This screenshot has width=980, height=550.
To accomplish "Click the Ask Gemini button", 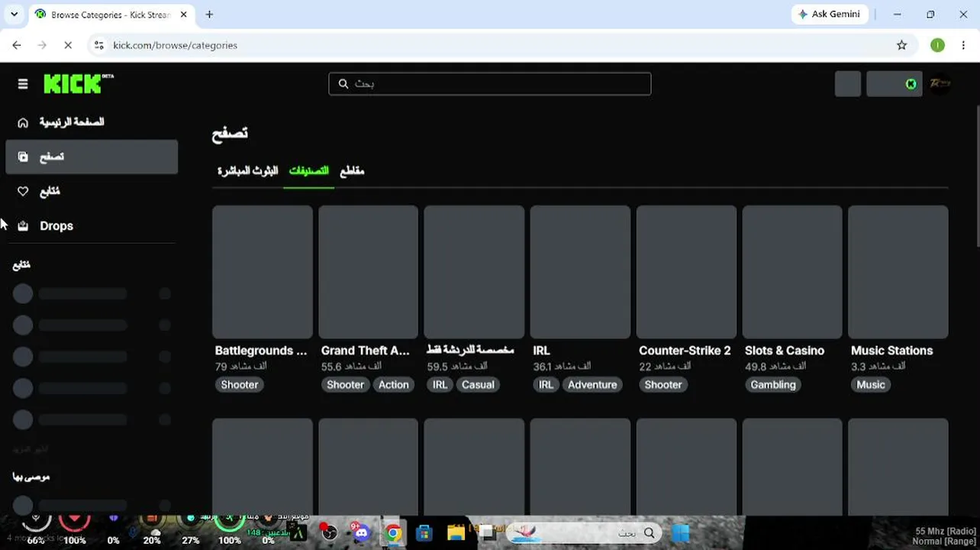I will 830,15.
